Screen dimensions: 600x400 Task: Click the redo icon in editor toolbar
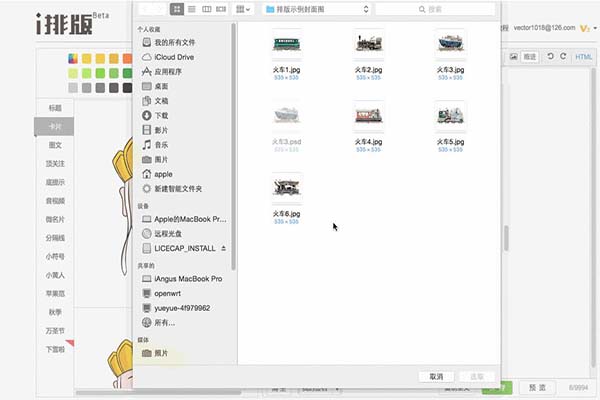click(562, 56)
